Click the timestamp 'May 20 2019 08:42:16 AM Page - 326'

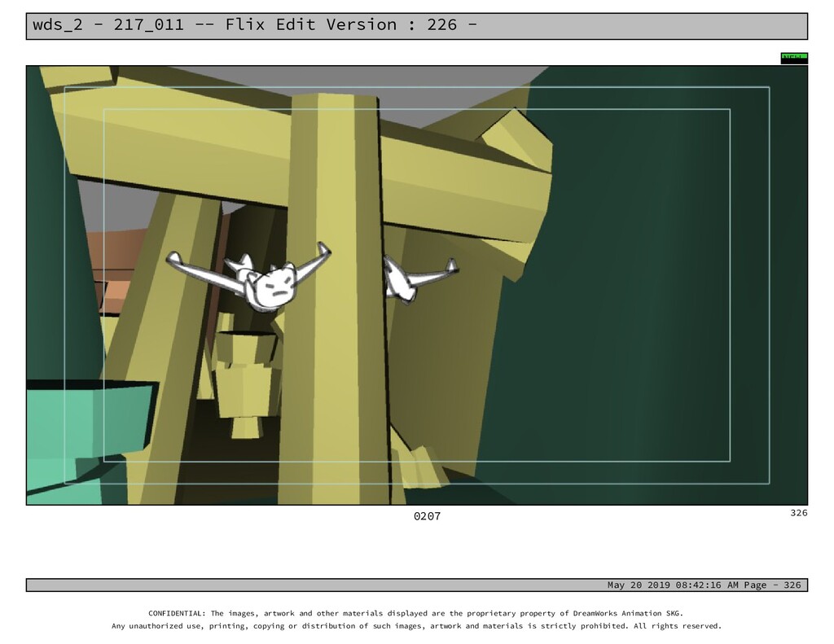click(x=705, y=585)
